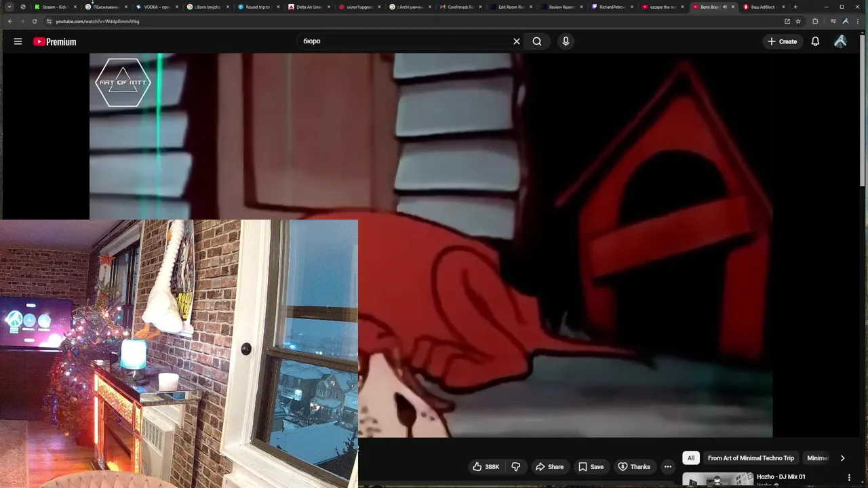Expand the tab search dropdown arrow
The width and height of the screenshot is (868, 488).
pyautogui.click(x=9, y=7)
